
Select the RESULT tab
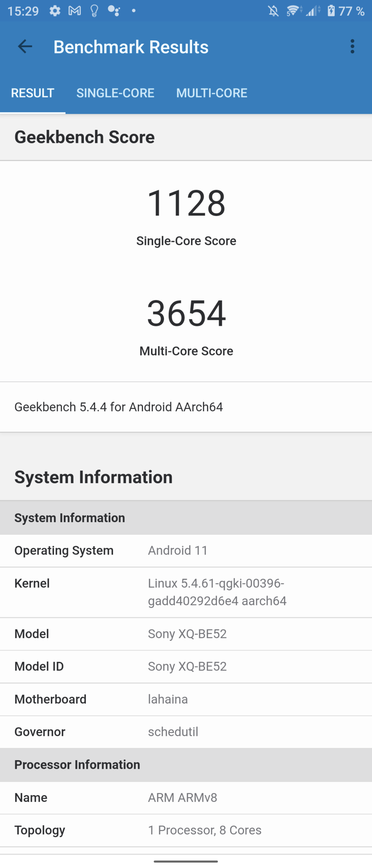click(32, 93)
